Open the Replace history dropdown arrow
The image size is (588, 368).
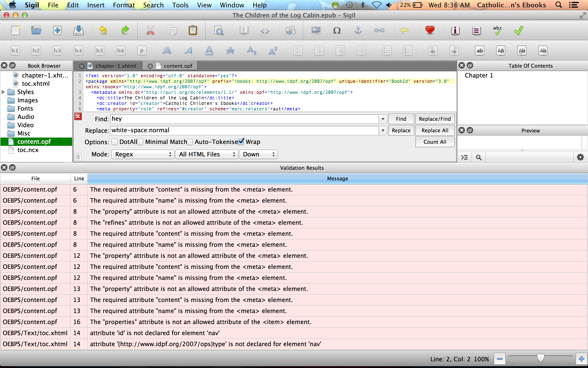[383, 130]
